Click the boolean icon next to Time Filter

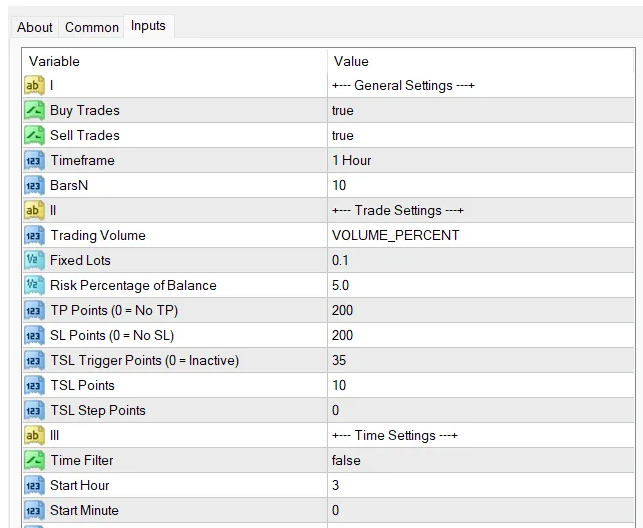click(x=34, y=461)
